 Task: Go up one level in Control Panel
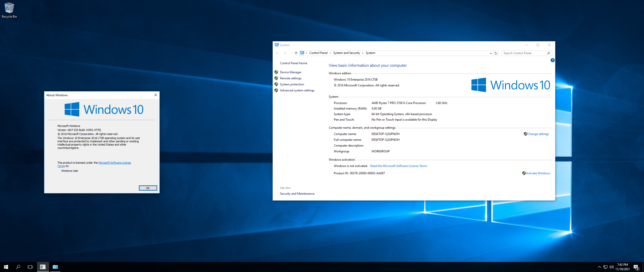296,53
